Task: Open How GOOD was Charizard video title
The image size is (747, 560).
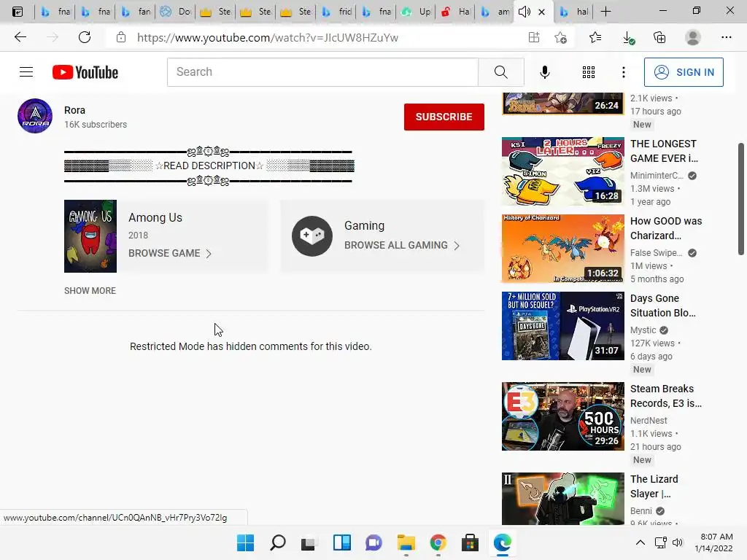Action: [666, 228]
